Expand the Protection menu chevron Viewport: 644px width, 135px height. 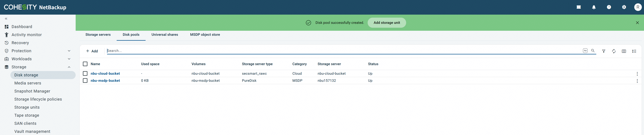pyautogui.click(x=69, y=51)
